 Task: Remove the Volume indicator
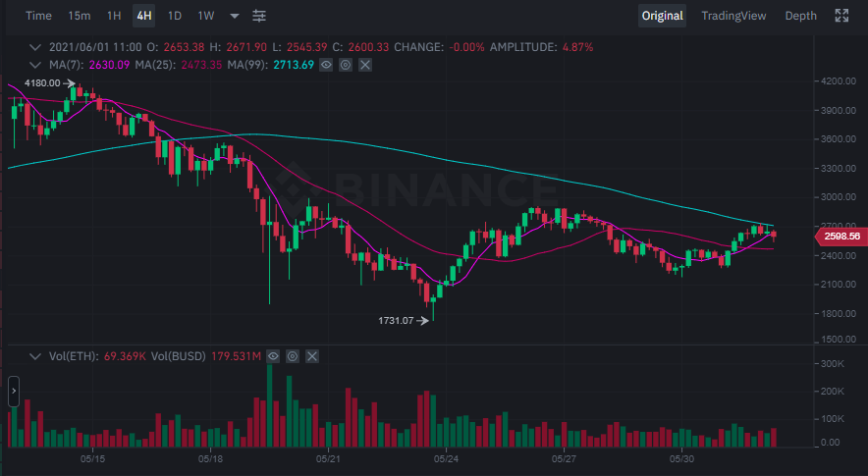[x=311, y=355]
